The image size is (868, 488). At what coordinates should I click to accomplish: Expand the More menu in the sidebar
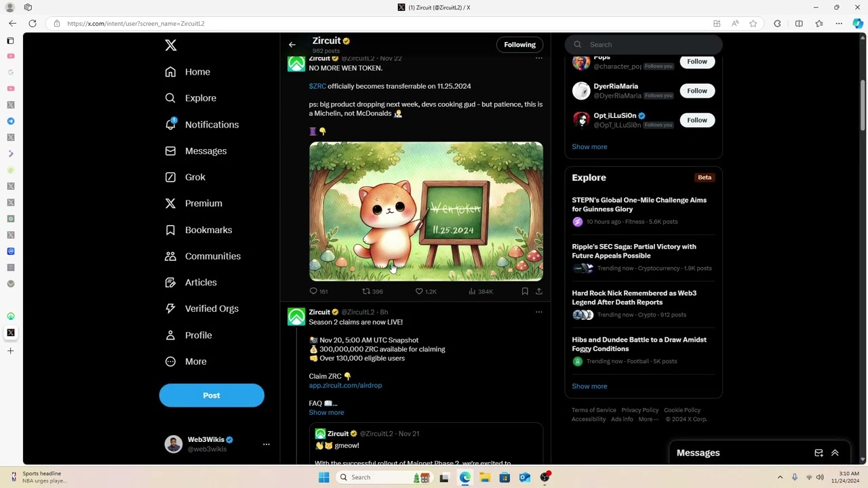tap(186, 362)
